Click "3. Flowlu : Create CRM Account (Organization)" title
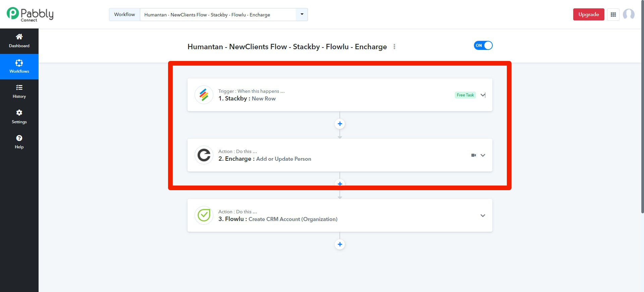 (x=278, y=219)
